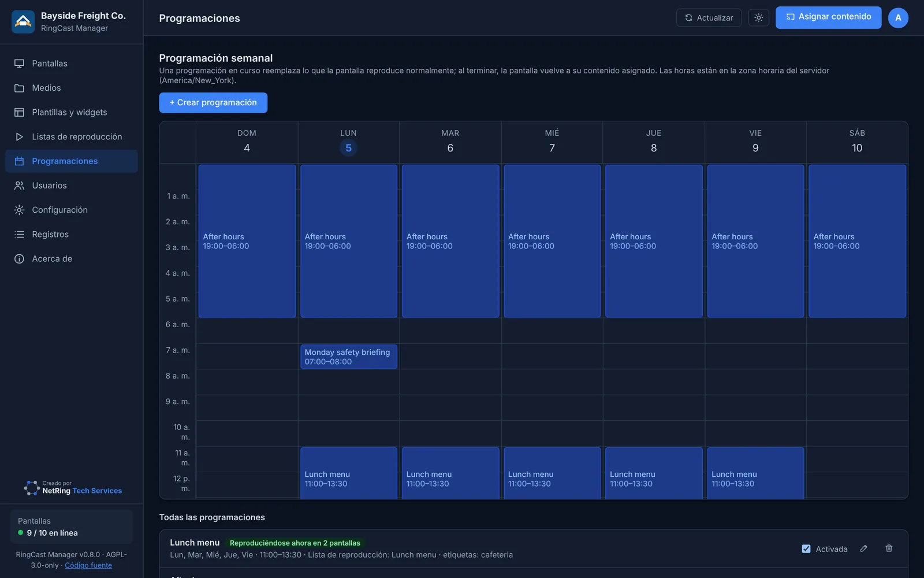Image resolution: width=924 pixels, height=578 pixels.
Task: Uncheck the Activada checkbox for Lunch menu
Action: pos(806,549)
